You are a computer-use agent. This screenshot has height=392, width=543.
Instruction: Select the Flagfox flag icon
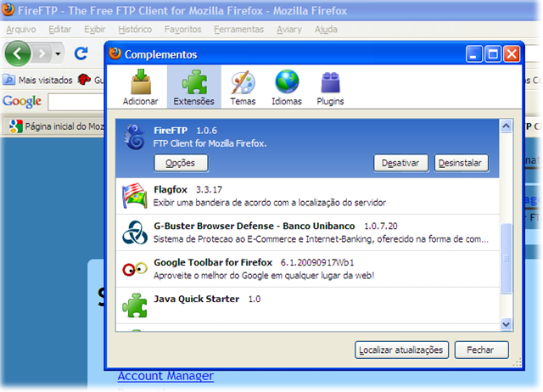tap(135, 196)
